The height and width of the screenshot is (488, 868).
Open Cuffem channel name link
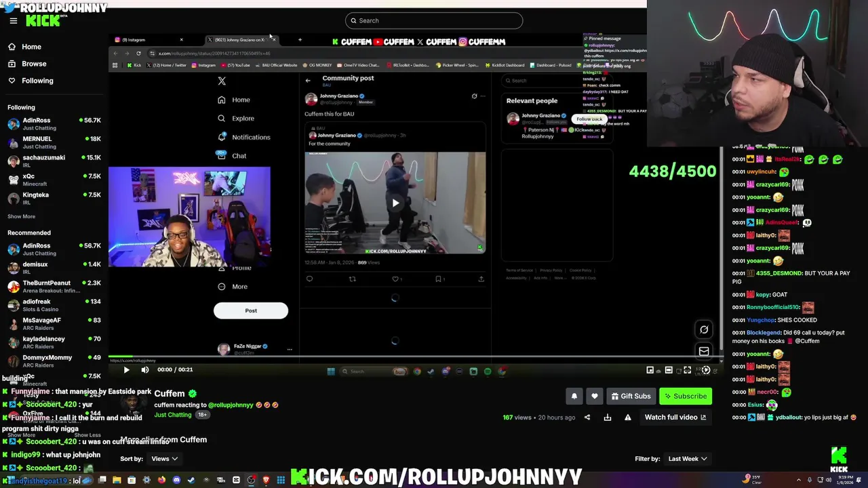coord(170,393)
